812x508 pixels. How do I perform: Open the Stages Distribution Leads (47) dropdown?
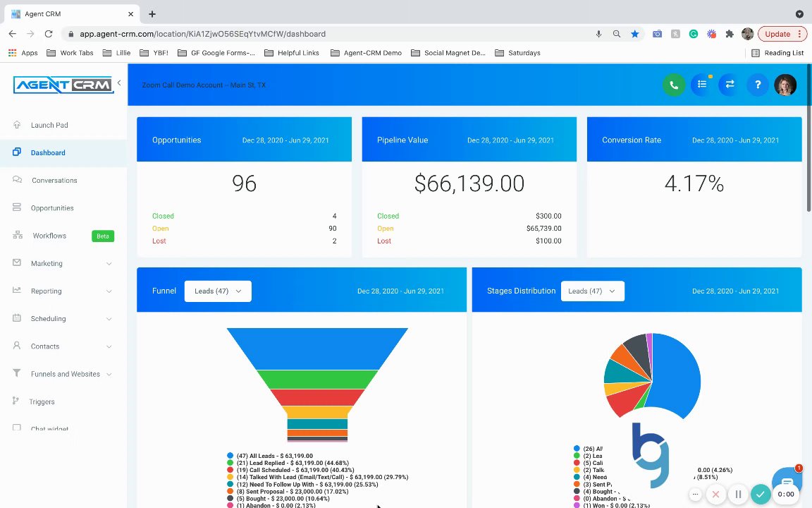click(x=592, y=291)
